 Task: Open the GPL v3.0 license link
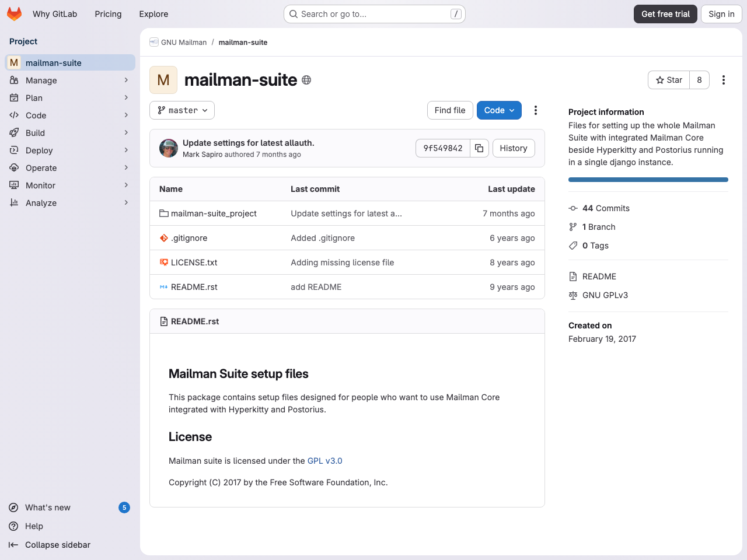[x=324, y=461]
